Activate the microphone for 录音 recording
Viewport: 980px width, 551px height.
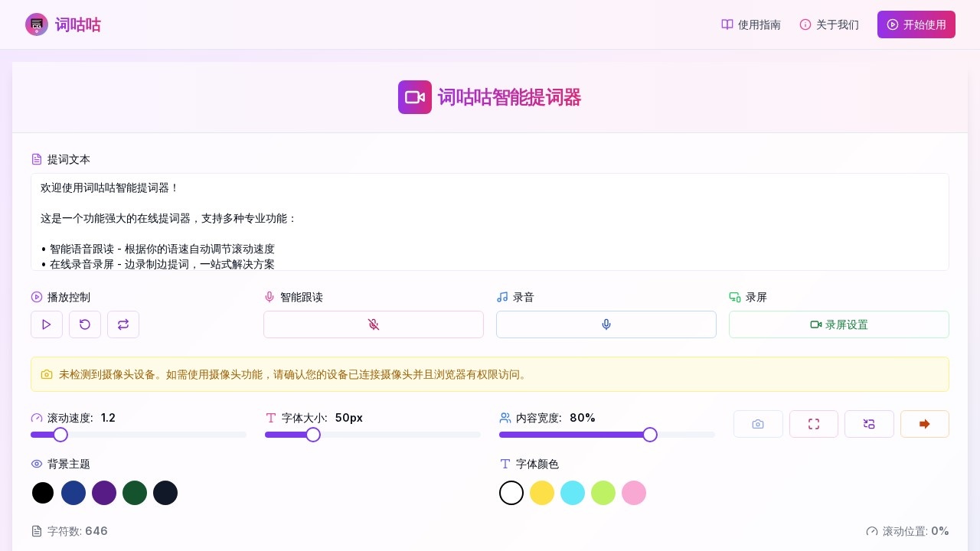[x=606, y=324]
